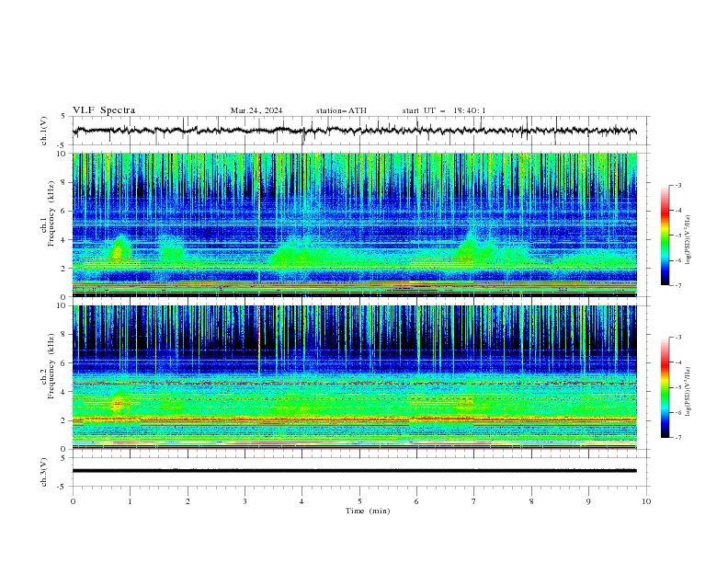Click time axis tick label '10'
The image size is (728, 563).
coord(646,501)
